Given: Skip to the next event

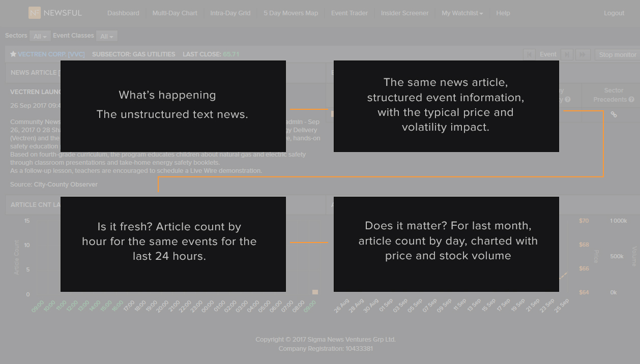Looking at the screenshot, I should coord(567,54).
